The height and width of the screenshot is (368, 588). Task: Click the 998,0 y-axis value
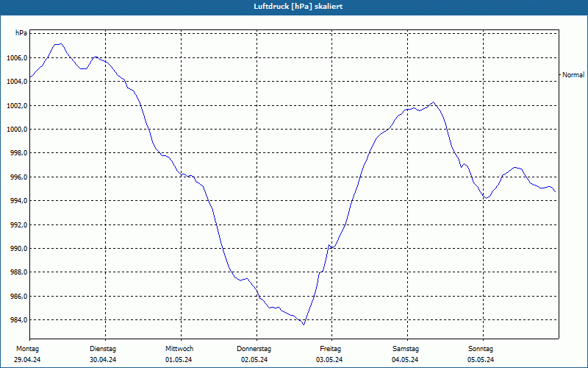pos(18,153)
